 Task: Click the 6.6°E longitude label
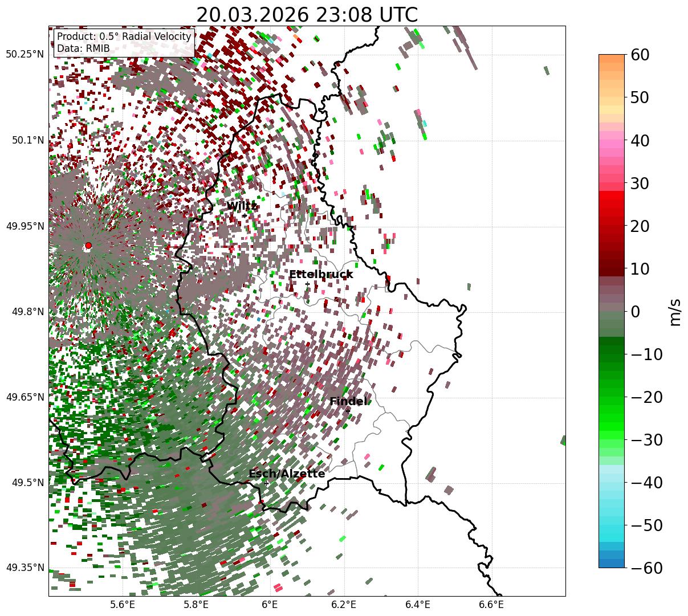491,604
